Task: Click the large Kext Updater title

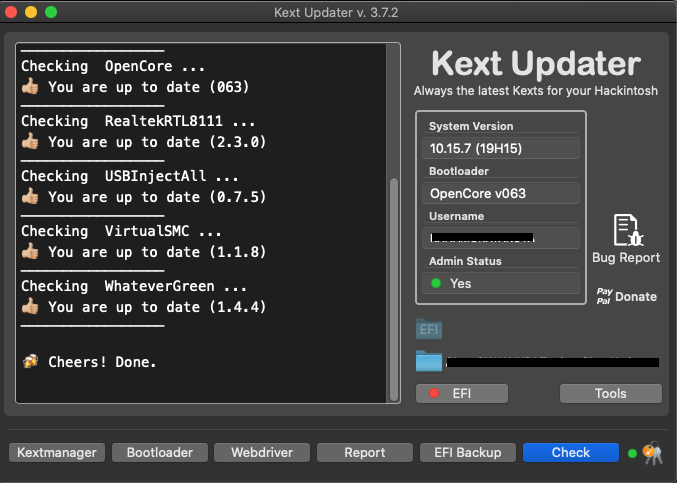Action: pos(536,64)
